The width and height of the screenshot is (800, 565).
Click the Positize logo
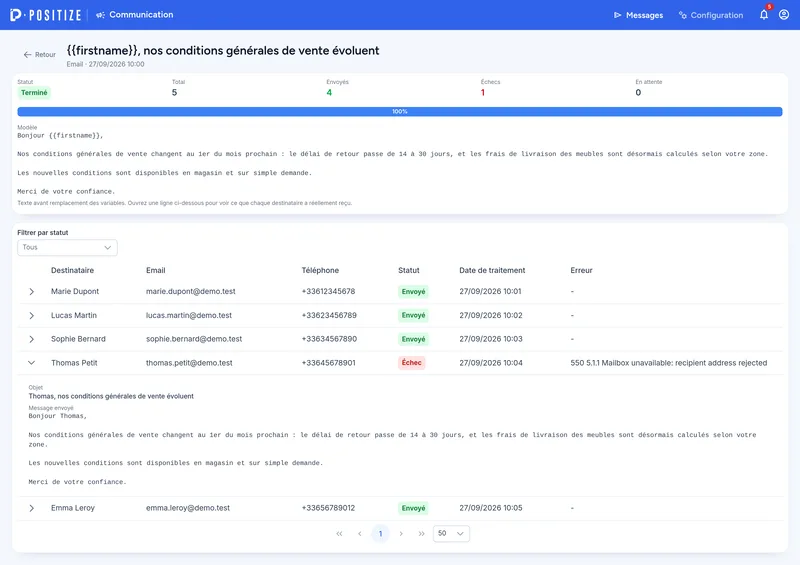pyautogui.click(x=45, y=15)
